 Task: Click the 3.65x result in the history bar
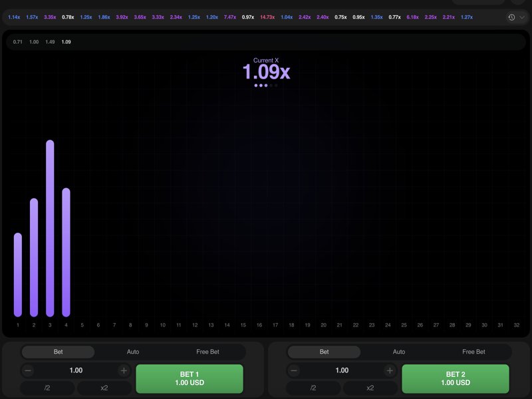(x=140, y=17)
